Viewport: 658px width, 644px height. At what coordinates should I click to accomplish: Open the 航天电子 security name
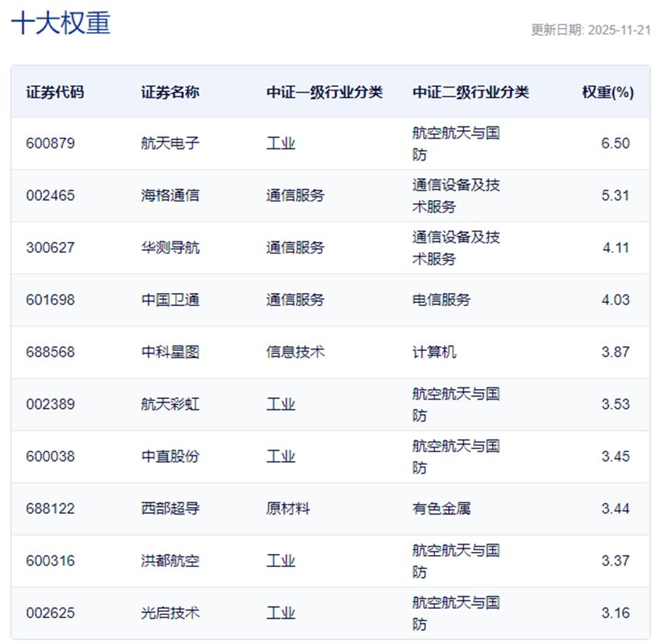[170, 143]
